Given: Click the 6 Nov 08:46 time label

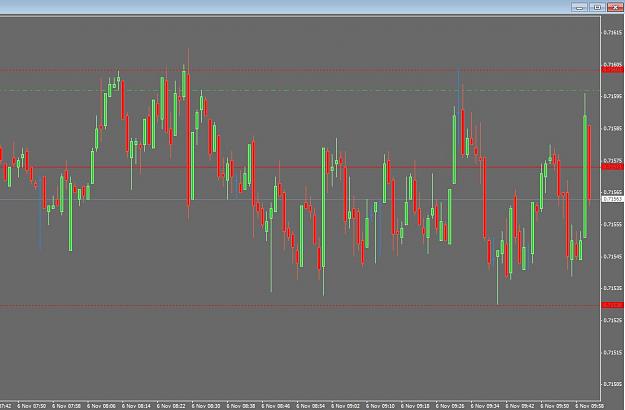Looking at the screenshot, I should [276, 406].
